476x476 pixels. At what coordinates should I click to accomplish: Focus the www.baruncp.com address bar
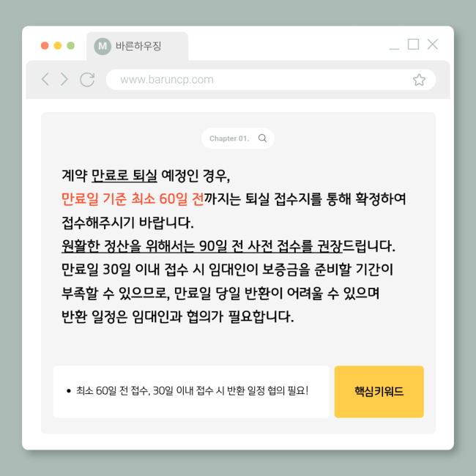[271, 80]
